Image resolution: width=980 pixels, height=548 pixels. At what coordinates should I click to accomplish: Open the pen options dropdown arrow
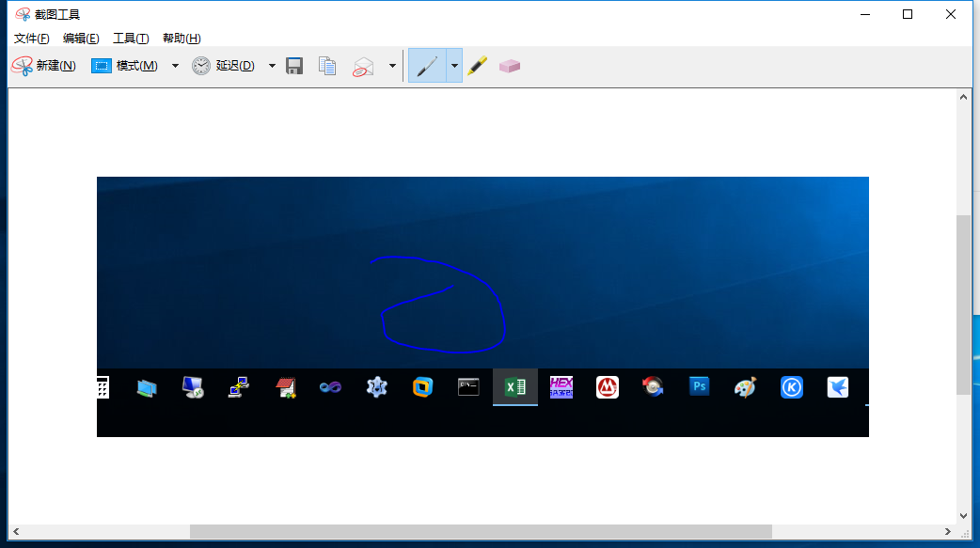(x=454, y=66)
